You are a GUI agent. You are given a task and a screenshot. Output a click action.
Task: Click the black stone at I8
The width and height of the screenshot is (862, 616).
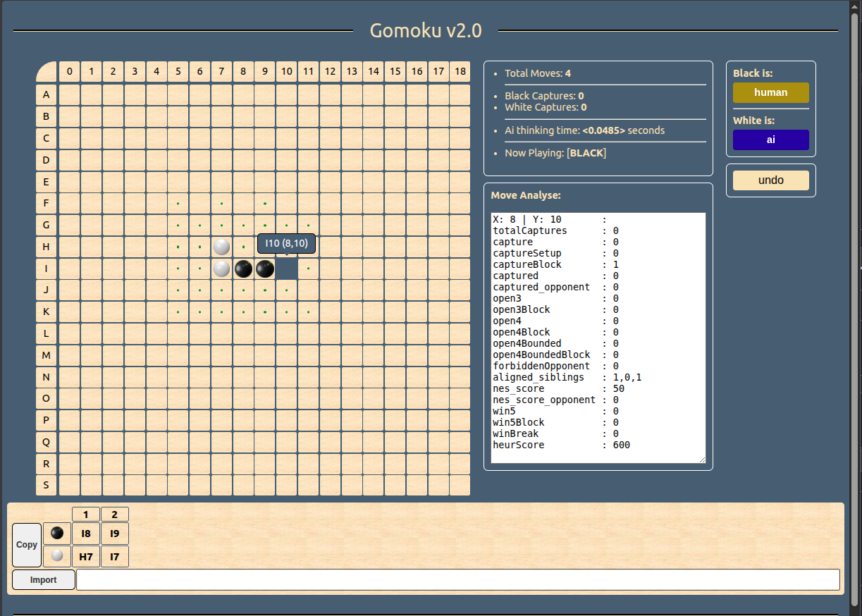[243, 269]
